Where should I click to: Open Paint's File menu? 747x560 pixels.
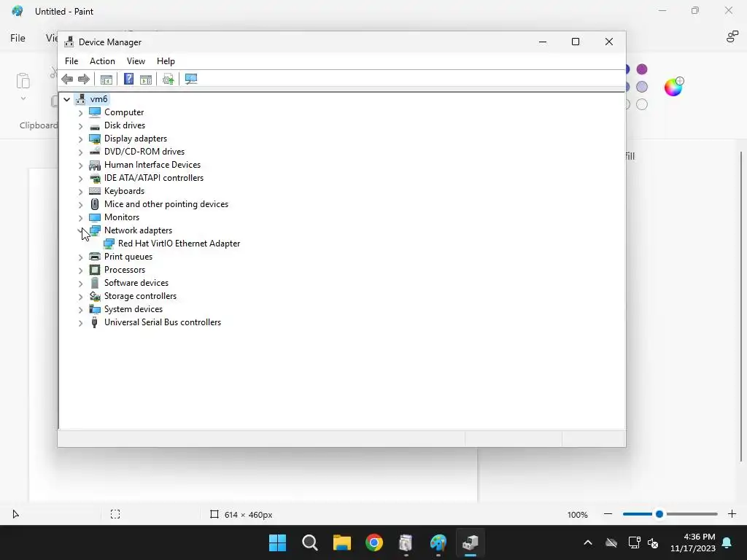click(18, 38)
